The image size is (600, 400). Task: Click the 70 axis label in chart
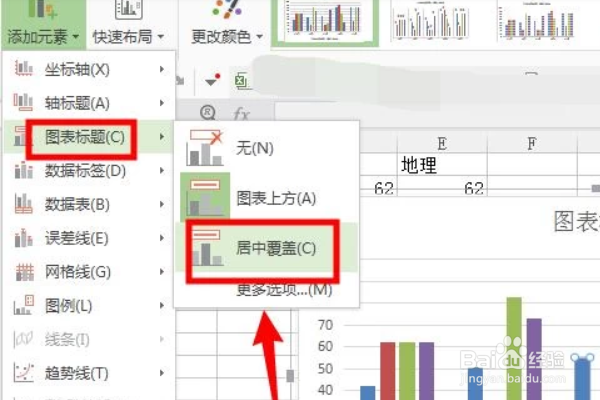click(325, 325)
